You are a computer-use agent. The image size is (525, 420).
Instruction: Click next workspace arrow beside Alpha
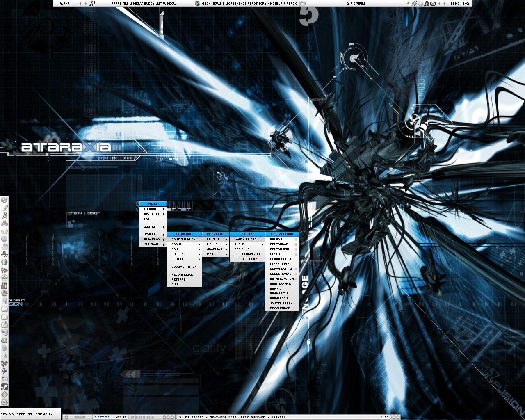tap(85, 3)
